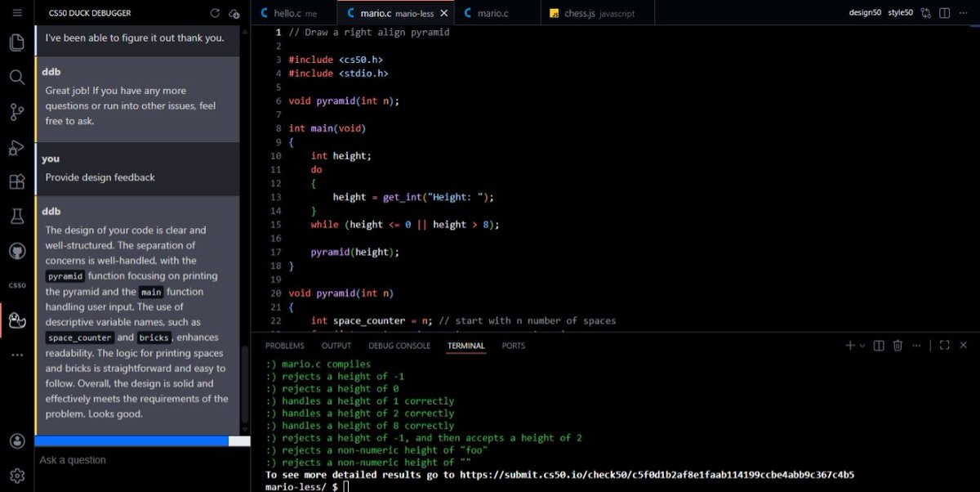Viewport: 980px width, 492px height.
Task: Expand the new terminal dropdown chevron
Action: point(862,346)
